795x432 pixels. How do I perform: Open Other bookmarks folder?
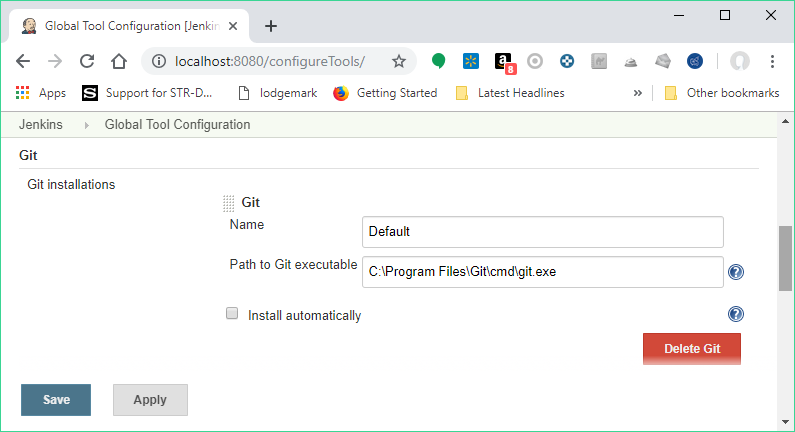[722, 93]
